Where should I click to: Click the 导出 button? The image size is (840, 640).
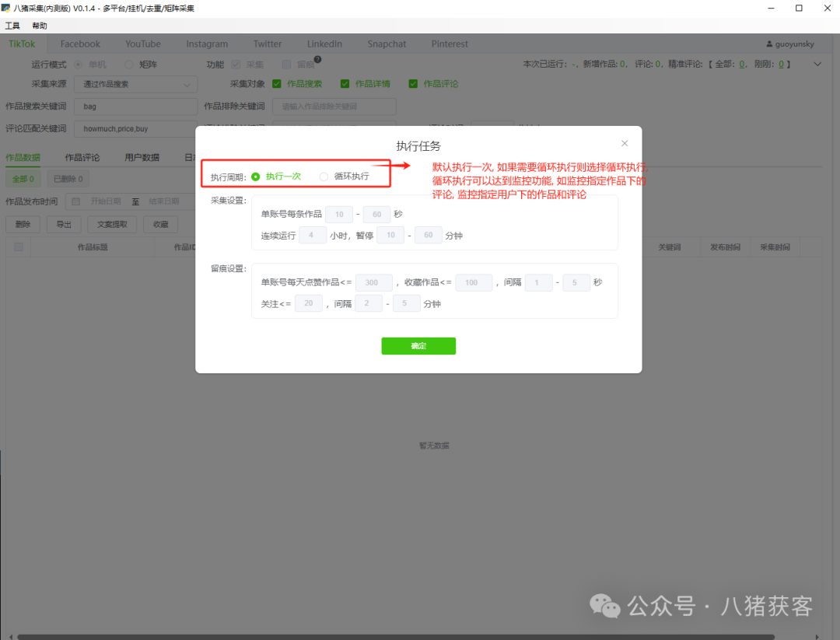64,225
